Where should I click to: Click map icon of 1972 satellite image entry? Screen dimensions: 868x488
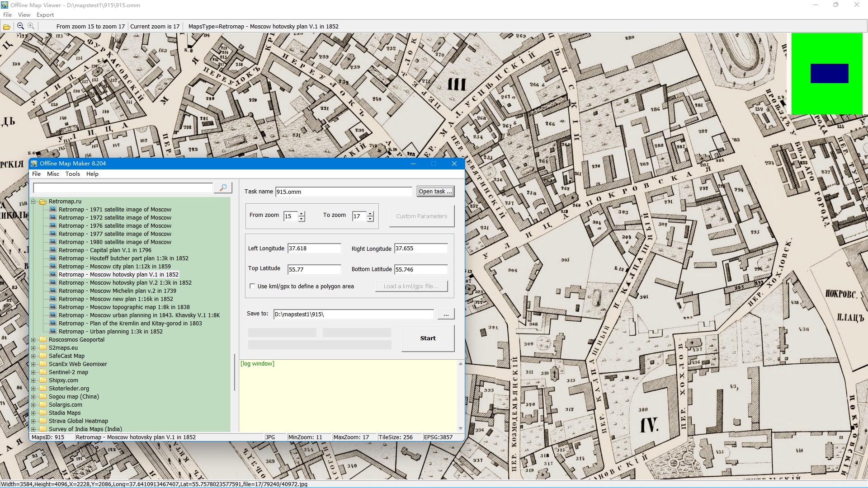tap(53, 217)
